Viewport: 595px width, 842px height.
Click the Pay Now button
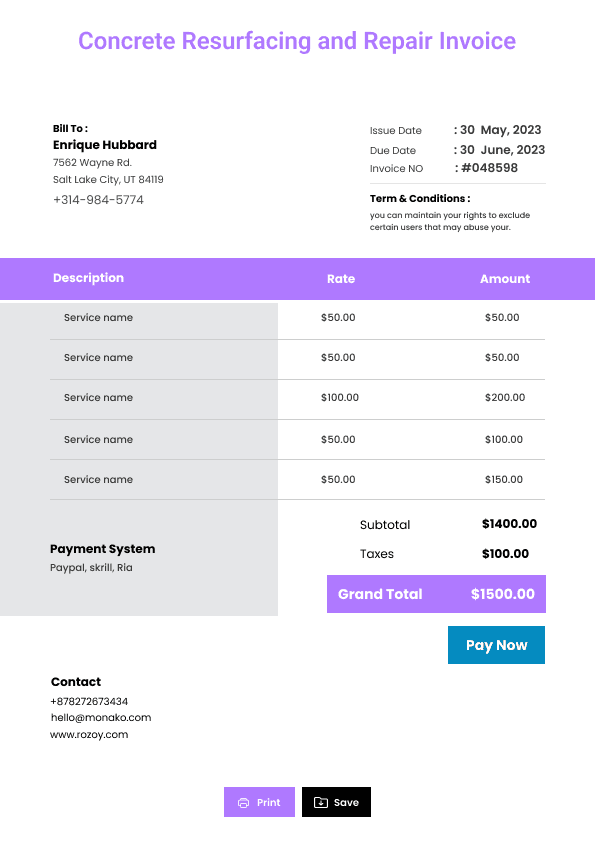point(496,645)
